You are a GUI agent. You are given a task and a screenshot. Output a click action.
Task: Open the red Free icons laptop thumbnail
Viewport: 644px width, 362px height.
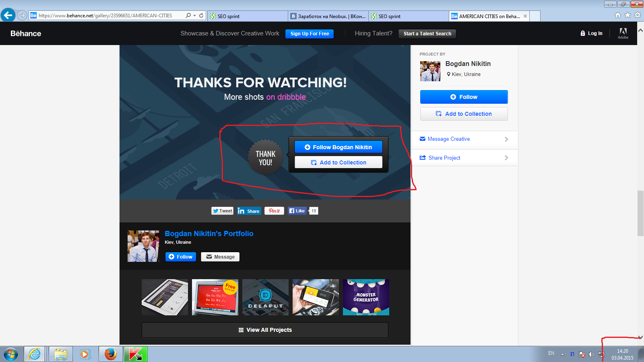(215, 297)
